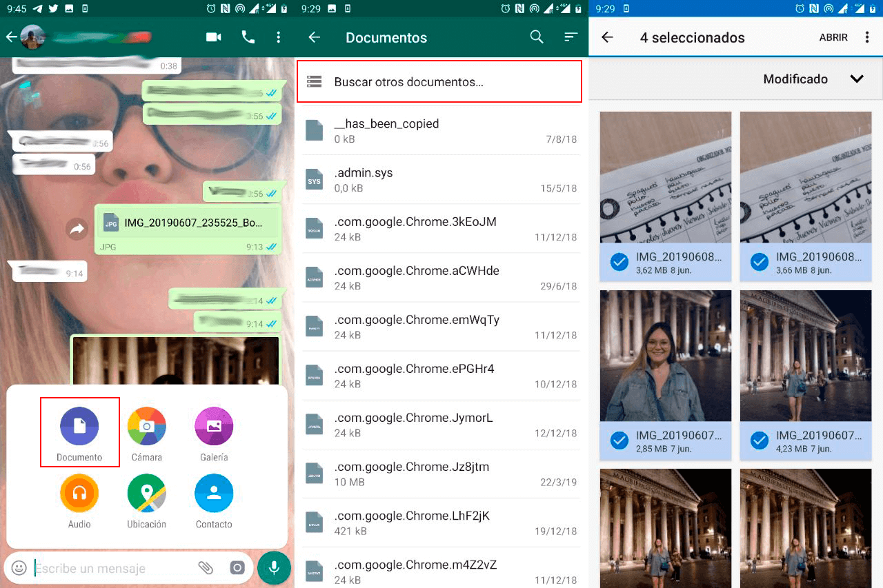Image resolution: width=883 pixels, height=588 pixels.
Task: Open Cámara from attachment menu
Action: pyautogui.click(x=146, y=426)
